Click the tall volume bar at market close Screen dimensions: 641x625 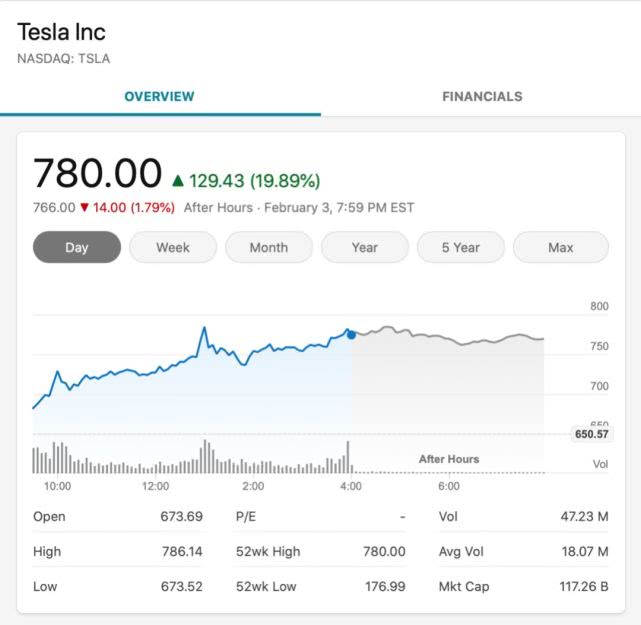[x=347, y=457]
